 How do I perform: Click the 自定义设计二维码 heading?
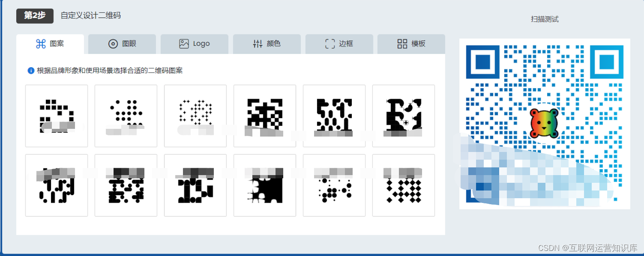click(x=91, y=15)
